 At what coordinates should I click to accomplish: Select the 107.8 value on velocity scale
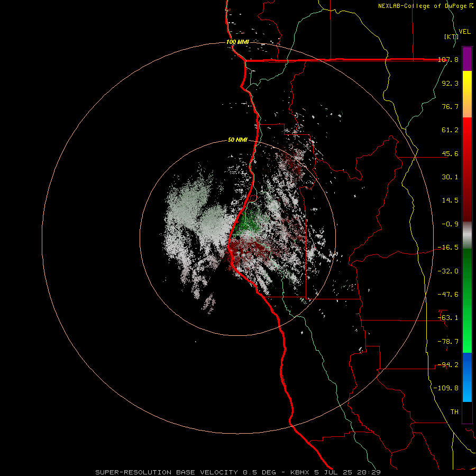coord(448,59)
